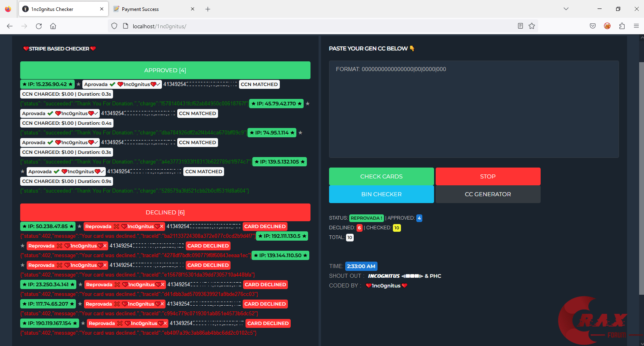Click the tracking protection shield icon

(x=114, y=26)
